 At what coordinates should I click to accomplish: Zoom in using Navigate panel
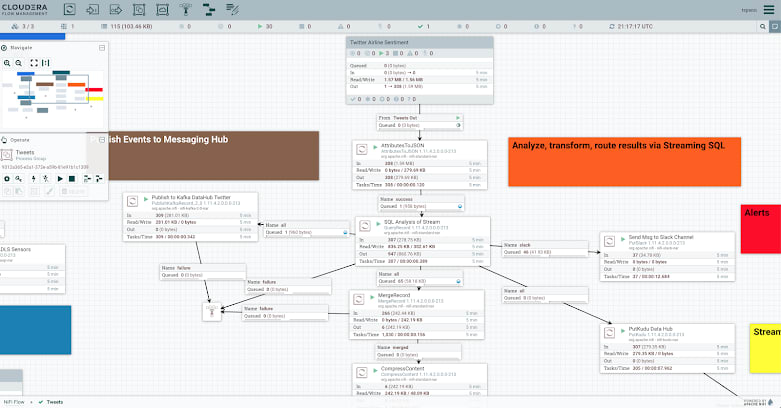coord(7,63)
